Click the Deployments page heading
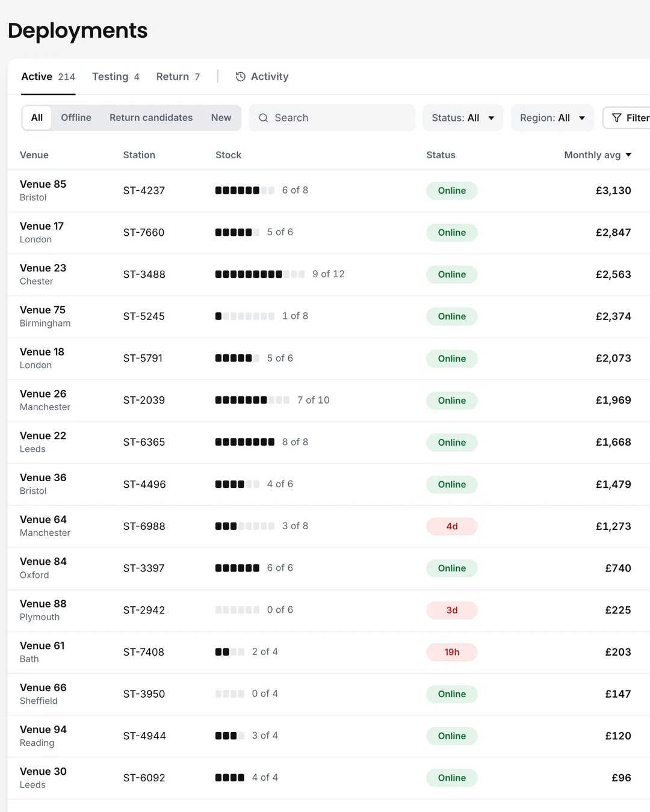 (x=78, y=31)
